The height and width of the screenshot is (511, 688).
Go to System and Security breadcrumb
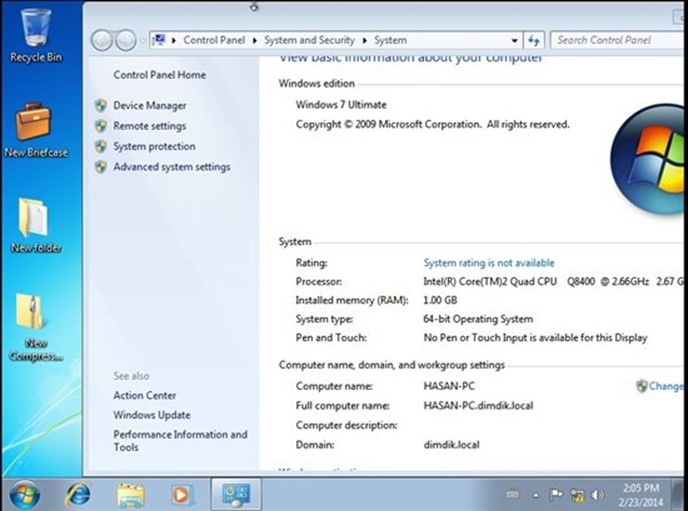tap(309, 40)
